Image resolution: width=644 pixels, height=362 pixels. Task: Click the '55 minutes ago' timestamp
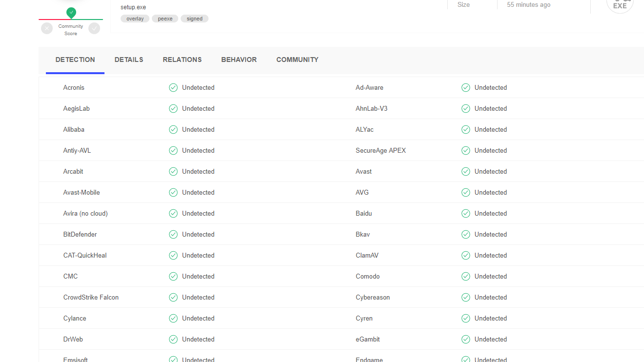[529, 5]
